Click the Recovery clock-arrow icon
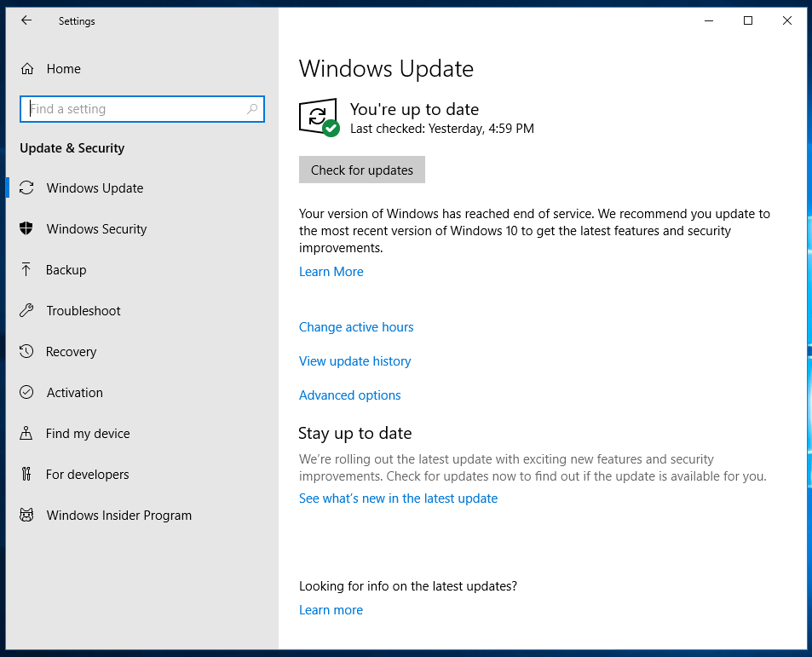This screenshot has width=812, height=657. (26, 351)
